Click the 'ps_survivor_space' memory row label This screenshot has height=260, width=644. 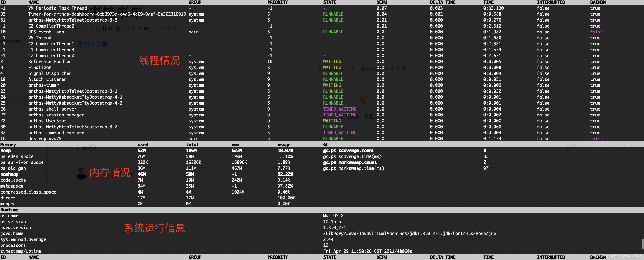tap(22, 162)
